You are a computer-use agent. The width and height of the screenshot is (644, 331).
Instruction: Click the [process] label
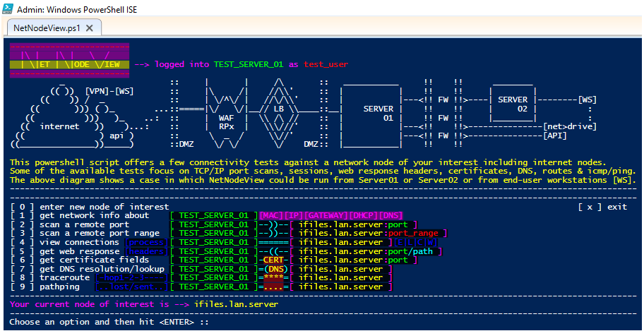tap(146, 242)
